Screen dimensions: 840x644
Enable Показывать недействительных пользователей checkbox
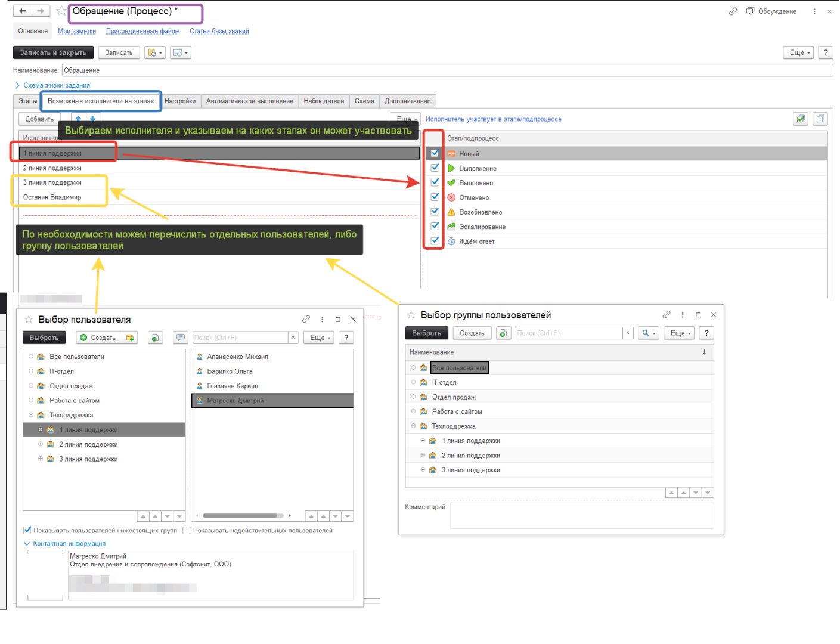[187, 530]
